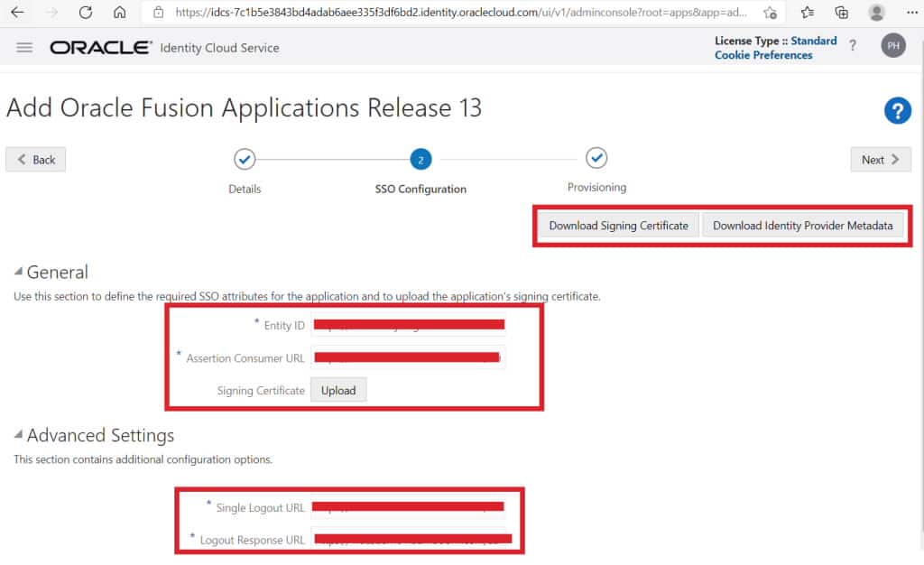The width and height of the screenshot is (924, 565).
Task: Collapse the General section
Action: (20, 272)
